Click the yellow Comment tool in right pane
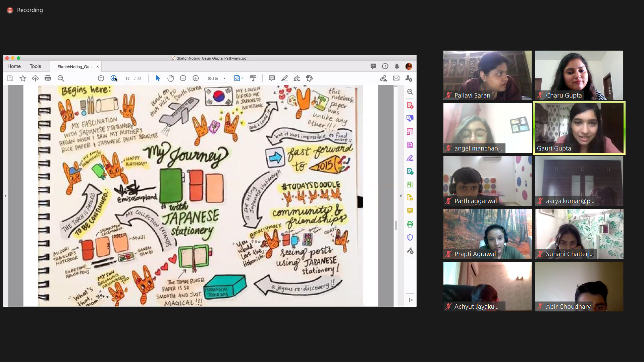The height and width of the screenshot is (362, 644). point(410,211)
